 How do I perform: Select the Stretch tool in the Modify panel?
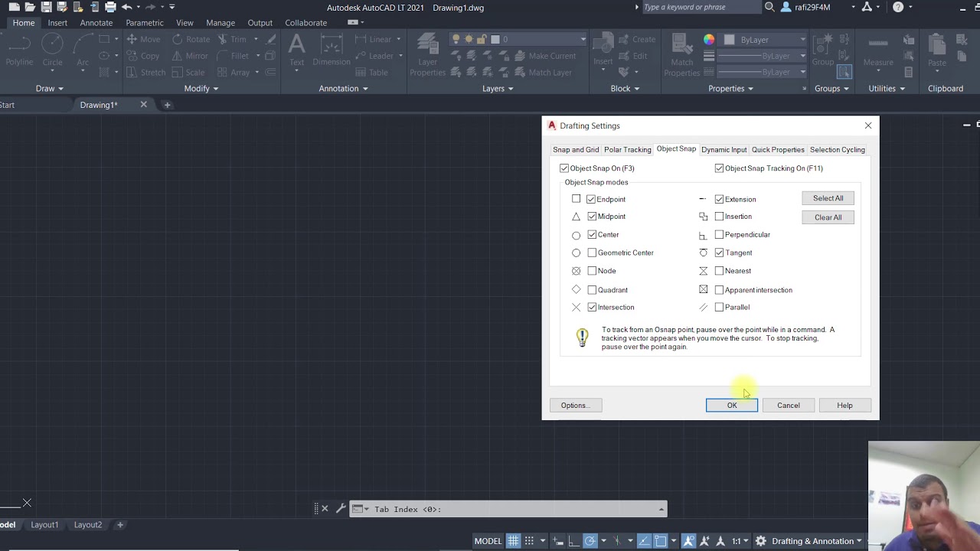coord(145,72)
